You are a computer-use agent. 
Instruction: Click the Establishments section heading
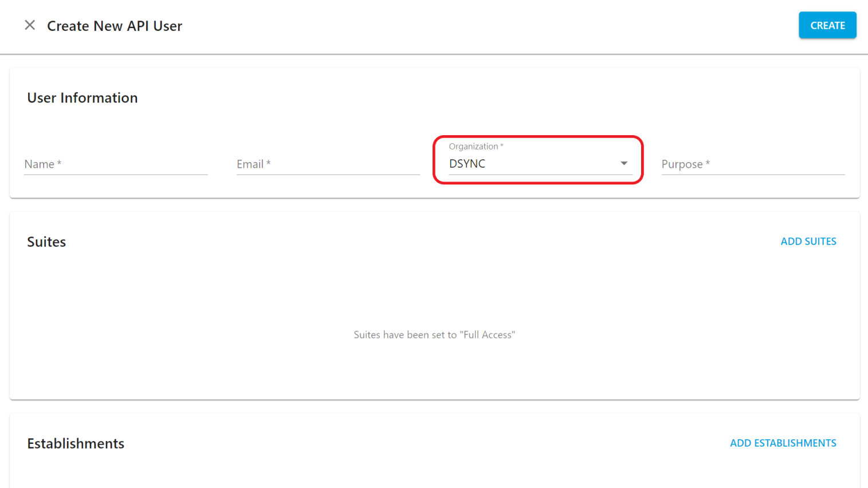pyautogui.click(x=76, y=443)
